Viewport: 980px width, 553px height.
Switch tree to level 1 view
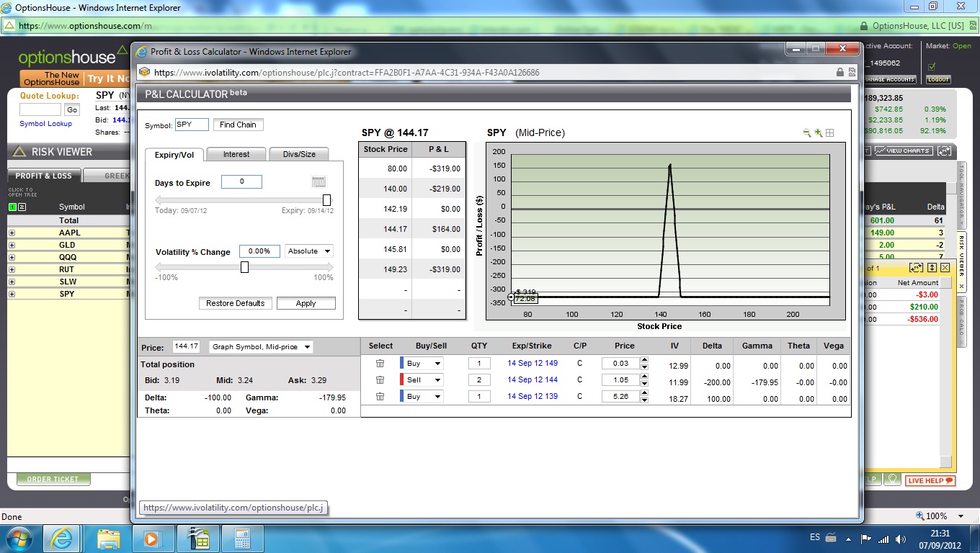click(x=12, y=207)
